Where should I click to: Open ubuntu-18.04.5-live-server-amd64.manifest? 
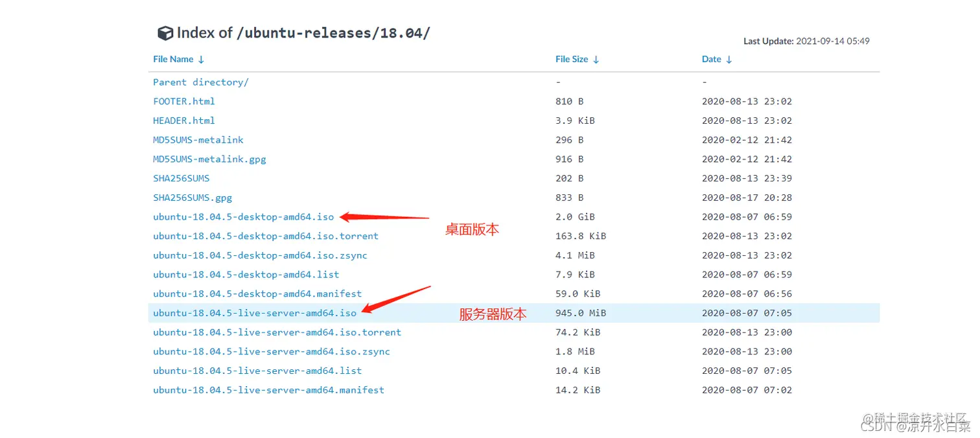coord(268,390)
